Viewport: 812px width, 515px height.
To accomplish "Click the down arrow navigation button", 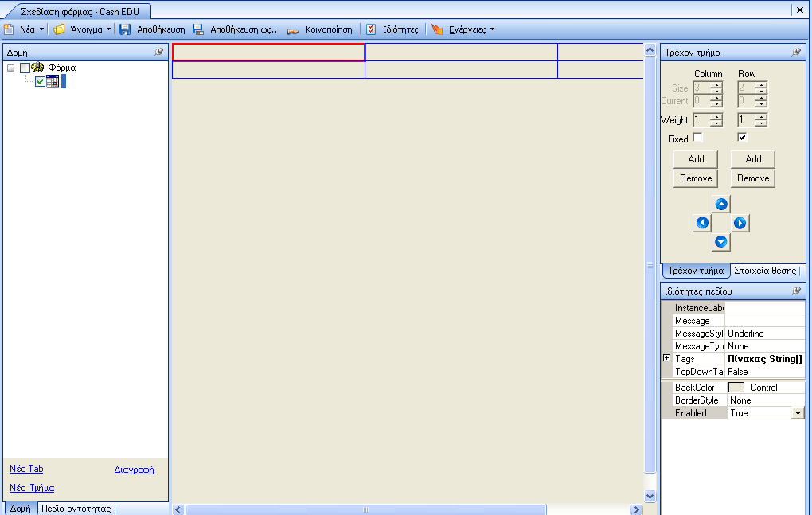I will pos(721,242).
